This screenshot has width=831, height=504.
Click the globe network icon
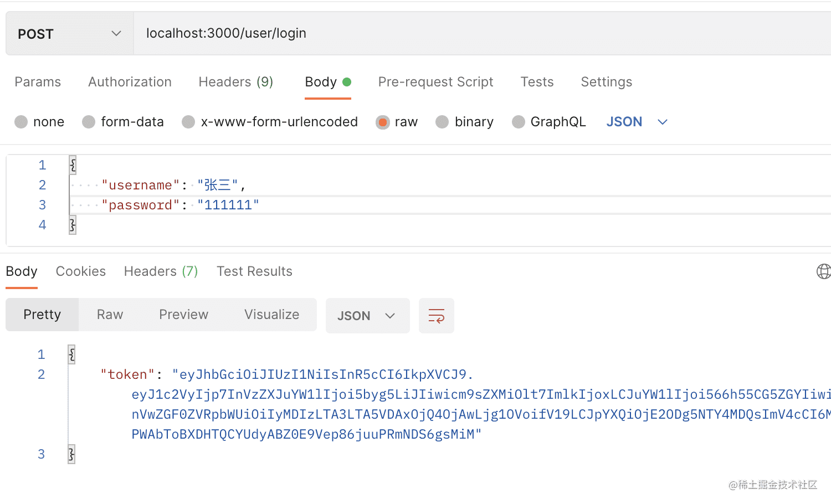(x=824, y=271)
